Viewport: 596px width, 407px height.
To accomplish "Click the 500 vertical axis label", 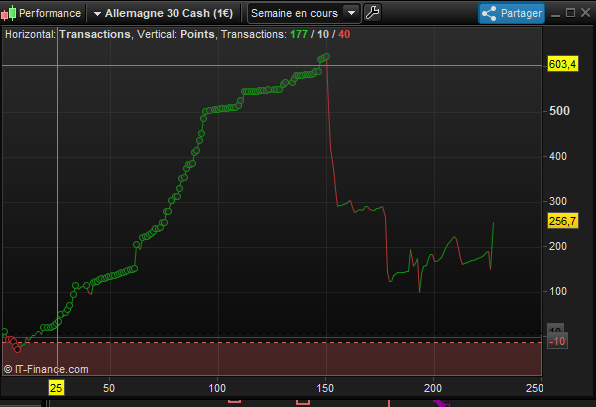I will (559, 111).
